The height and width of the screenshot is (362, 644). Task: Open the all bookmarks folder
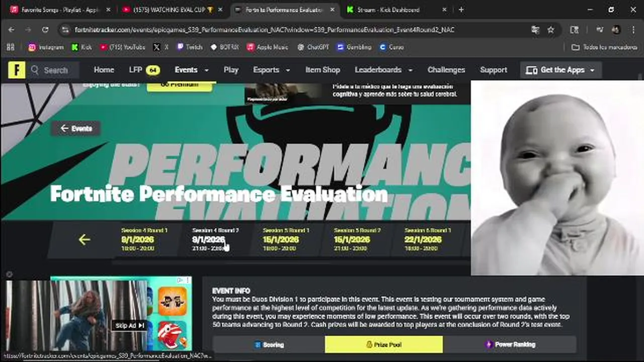[604, 47]
